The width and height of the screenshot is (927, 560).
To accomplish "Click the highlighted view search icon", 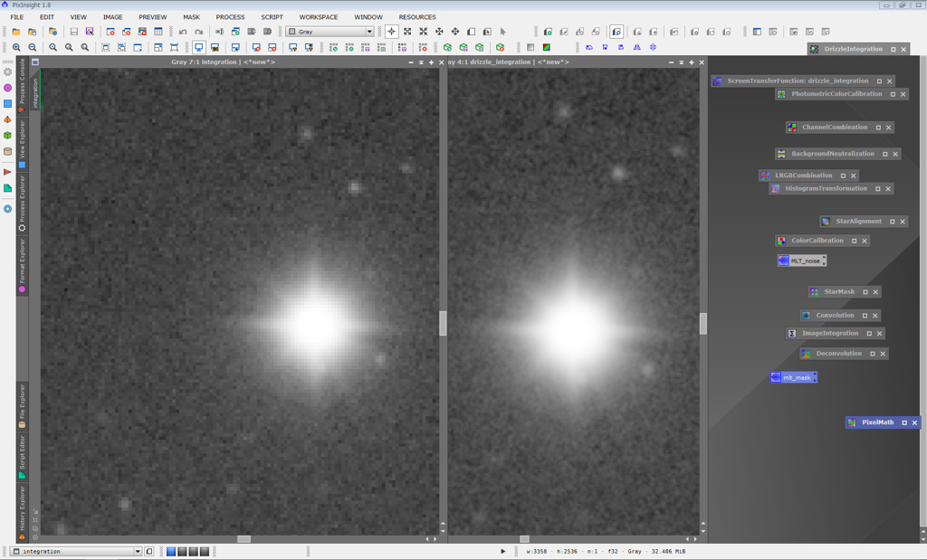I will click(x=616, y=32).
